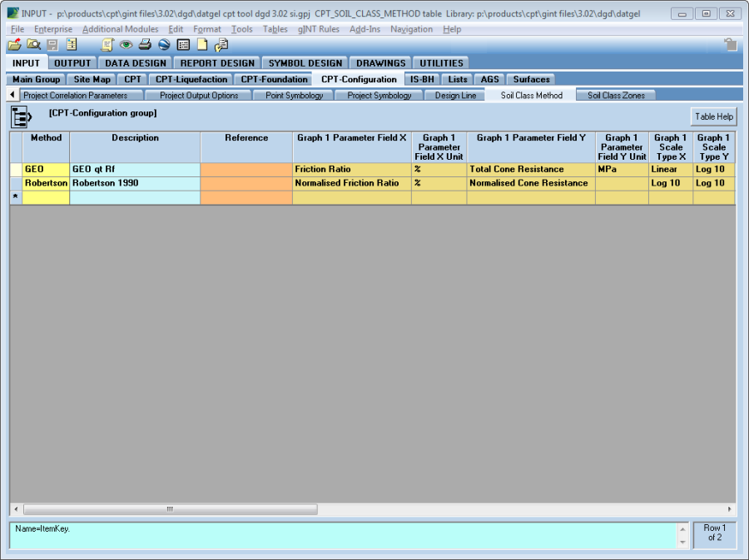The height and width of the screenshot is (560, 749).
Task: Click the preview eye icon
Action: [x=126, y=45]
